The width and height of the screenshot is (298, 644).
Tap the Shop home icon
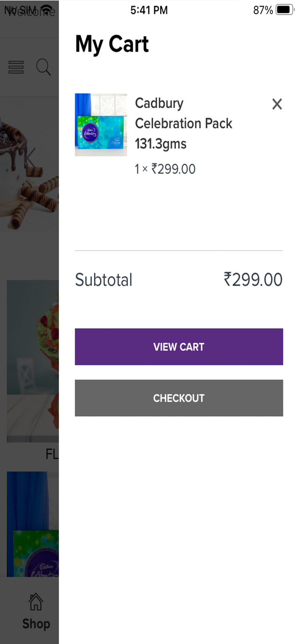(x=36, y=602)
